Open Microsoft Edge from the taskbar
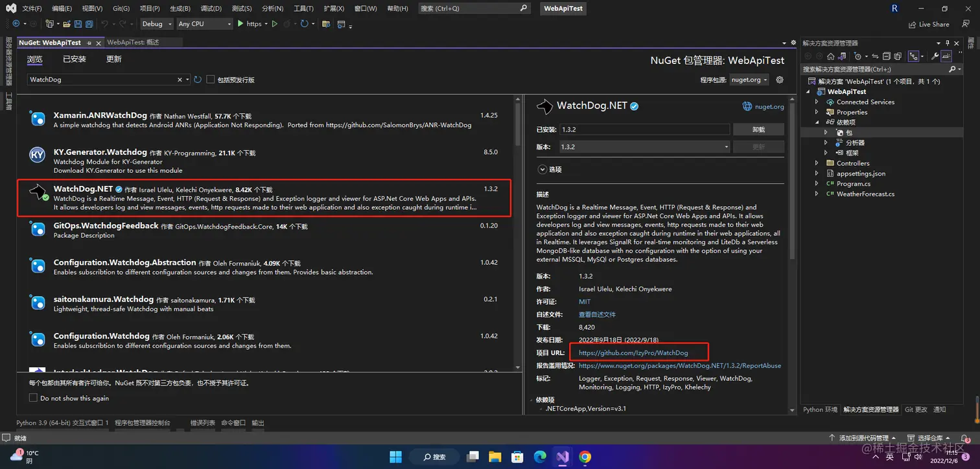 click(x=540, y=457)
